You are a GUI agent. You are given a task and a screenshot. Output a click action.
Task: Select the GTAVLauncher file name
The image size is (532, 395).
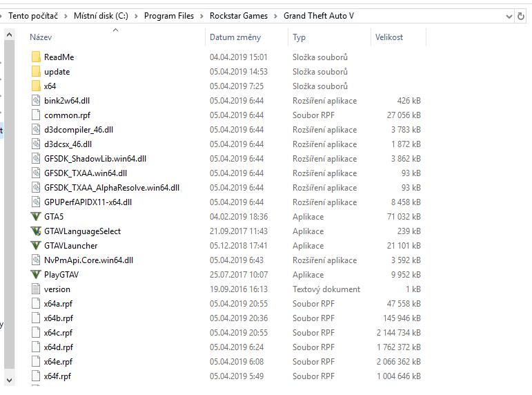tap(71, 246)
